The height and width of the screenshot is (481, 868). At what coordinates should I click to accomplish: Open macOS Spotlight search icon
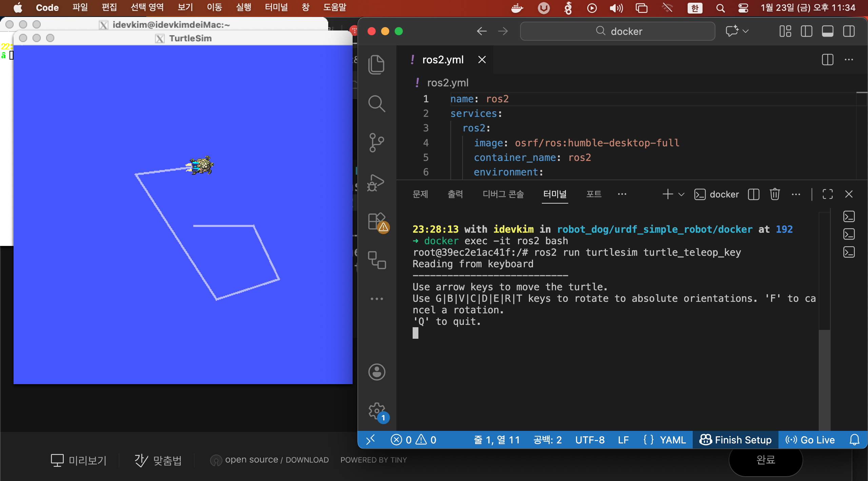tap(721, 8)
